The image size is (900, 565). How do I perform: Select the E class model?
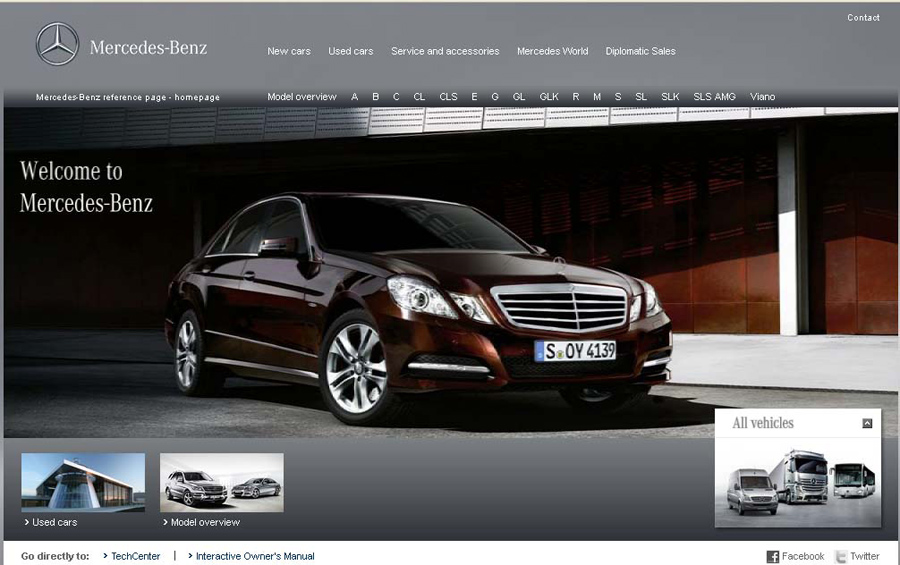(x=474, y=97)
